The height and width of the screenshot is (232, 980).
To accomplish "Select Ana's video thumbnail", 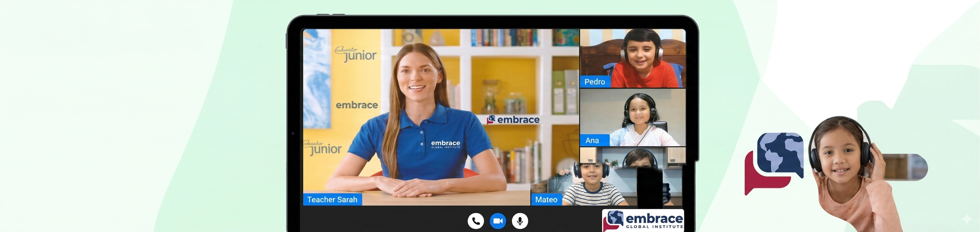I will (632, 118).
